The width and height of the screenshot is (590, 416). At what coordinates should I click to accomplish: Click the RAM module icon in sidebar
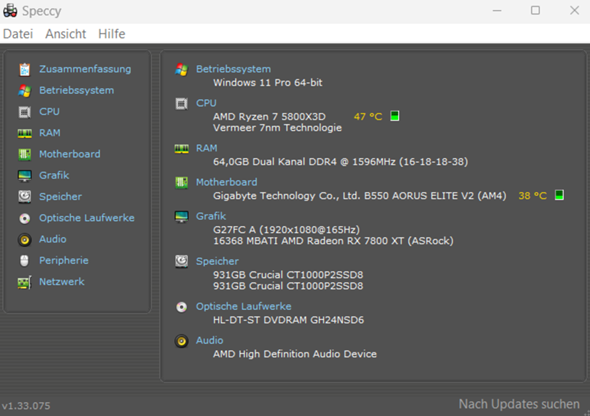pyautogui.click(x=24, y=133)
